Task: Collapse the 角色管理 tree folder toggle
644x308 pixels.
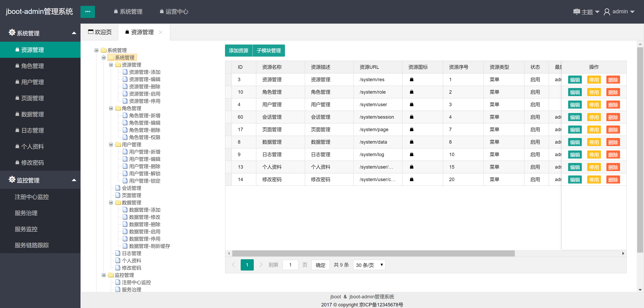Action: tap(111, 108)
